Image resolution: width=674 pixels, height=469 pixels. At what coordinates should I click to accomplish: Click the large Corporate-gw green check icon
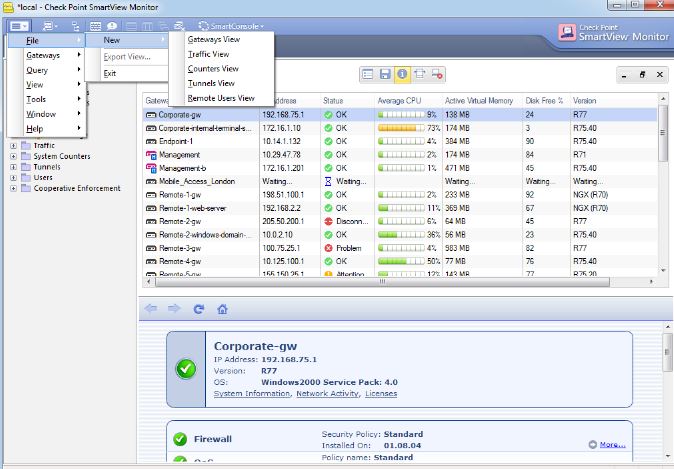coord(186,369)
